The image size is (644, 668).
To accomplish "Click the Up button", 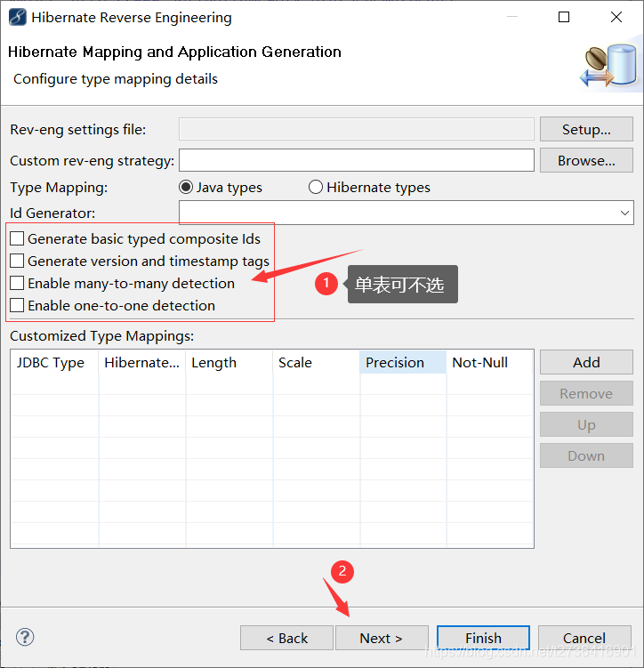I will [586, 425].
